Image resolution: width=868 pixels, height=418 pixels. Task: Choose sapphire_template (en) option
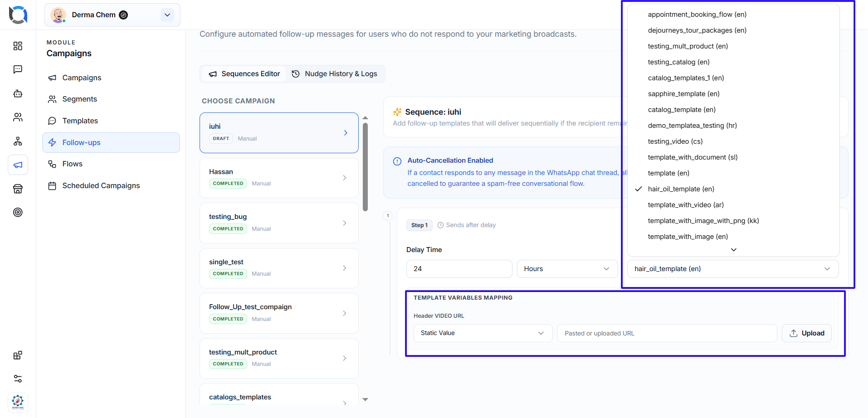point(733,94)
